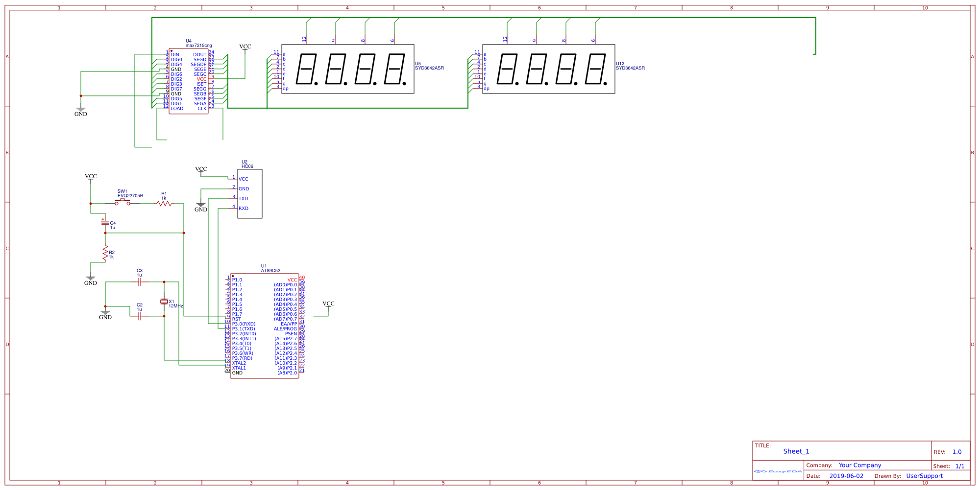This screenshot has height=490, width=980.
Task: Click the 'UserSupport' drawn-by text
Action: tap(924, 476)
